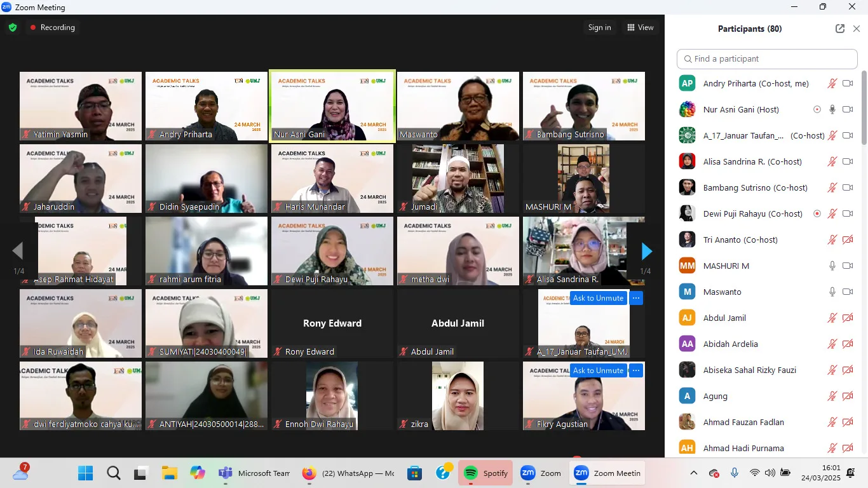Click the Find a participant search field

coord(767,58)
